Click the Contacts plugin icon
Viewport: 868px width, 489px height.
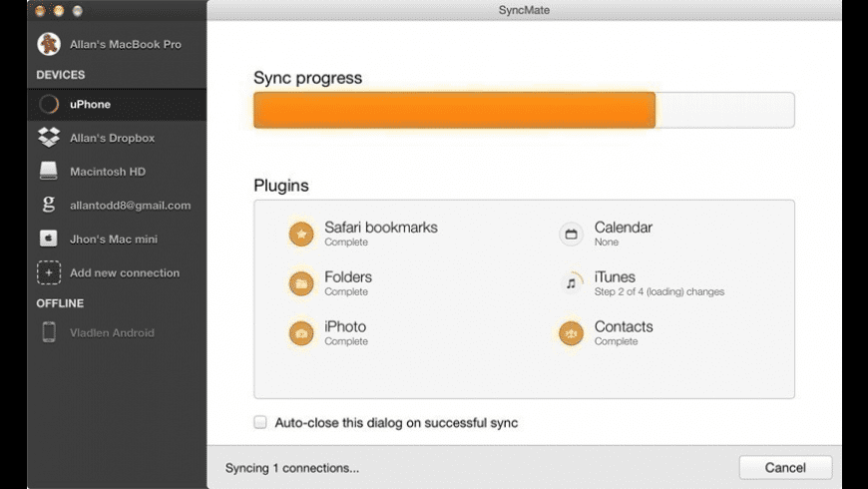point(571,333)
